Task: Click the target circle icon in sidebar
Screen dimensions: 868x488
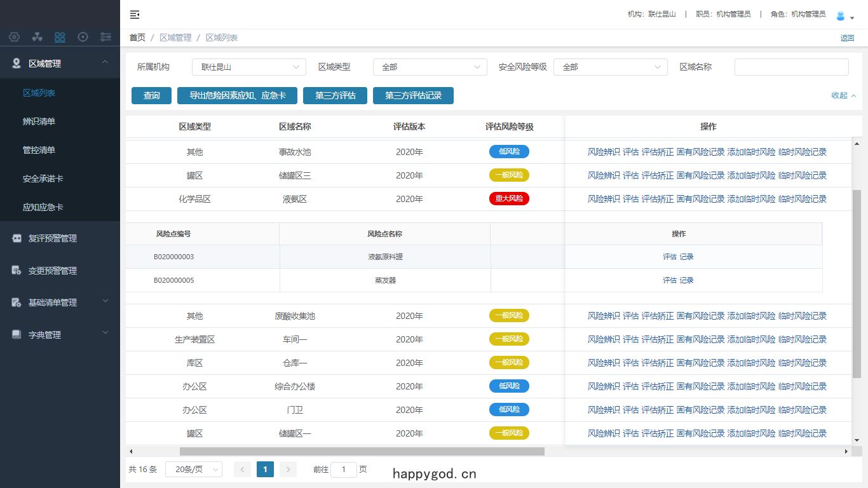Action: [83, 37]
